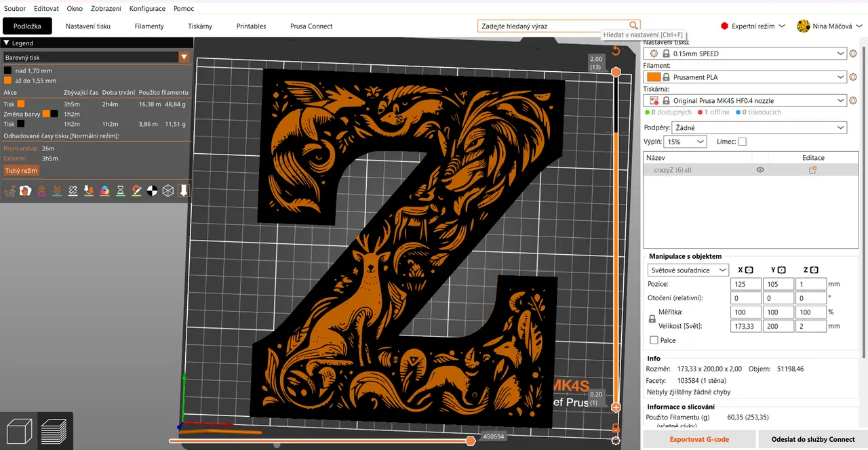The height and width of the screenshot is (450, 868).
Task: Toggle travel moves display in the preview toolbar
Action: click(9, 190)
